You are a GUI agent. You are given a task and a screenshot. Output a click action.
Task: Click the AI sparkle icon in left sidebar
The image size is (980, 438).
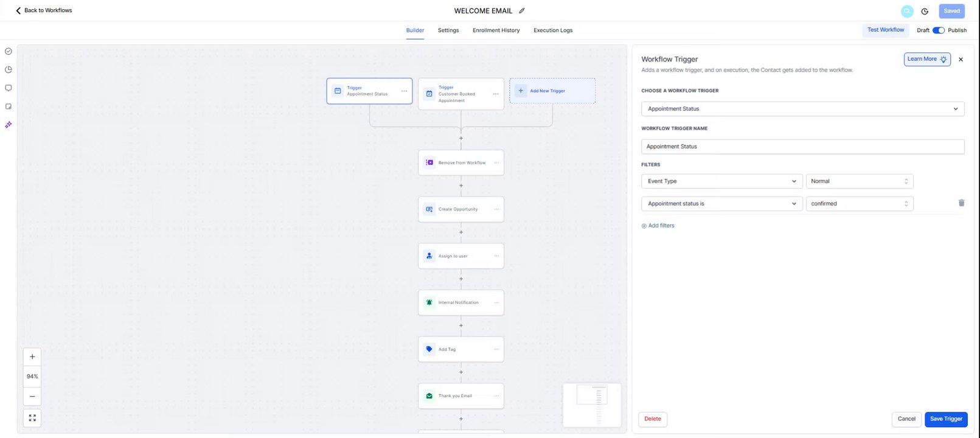point(9,125)
